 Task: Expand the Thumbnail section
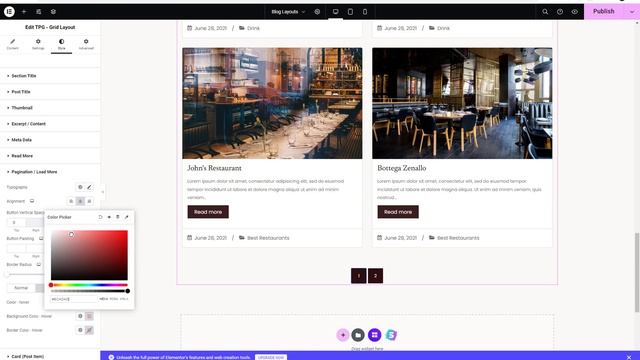50,108
